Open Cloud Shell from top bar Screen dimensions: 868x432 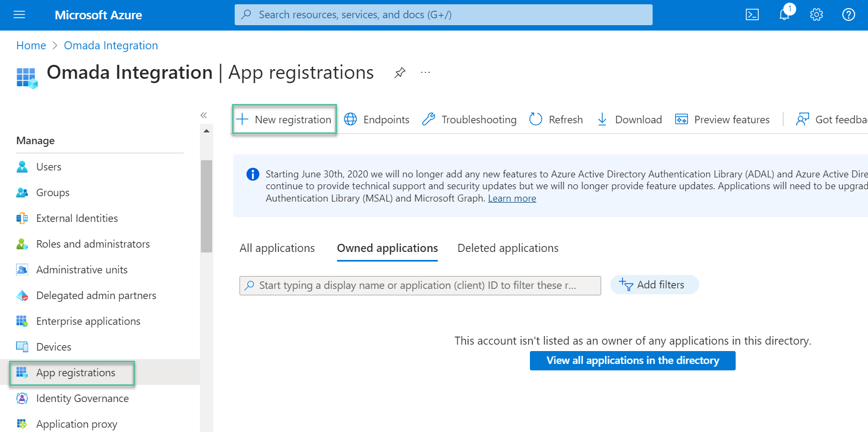point(752,15)
